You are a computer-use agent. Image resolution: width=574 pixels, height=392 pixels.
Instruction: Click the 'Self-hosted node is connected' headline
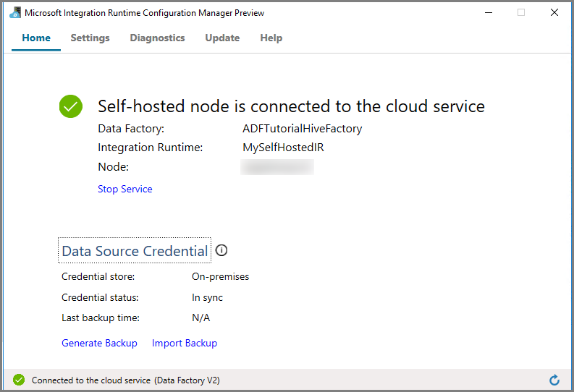[x=292, y=106]
